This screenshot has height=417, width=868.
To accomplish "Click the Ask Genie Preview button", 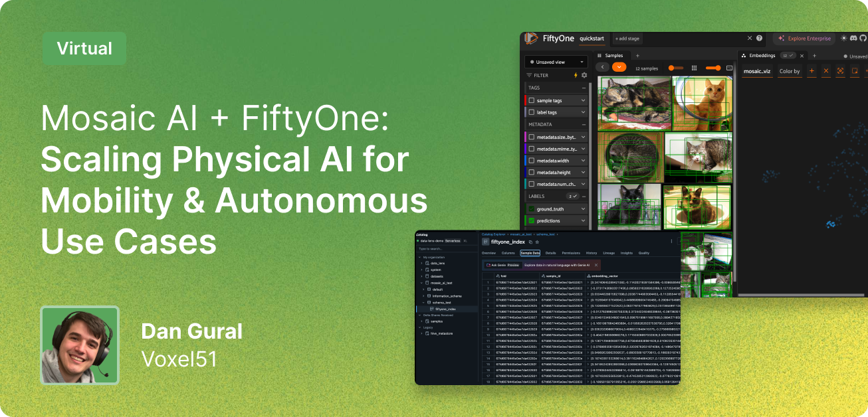I will [x=502, y=265].
